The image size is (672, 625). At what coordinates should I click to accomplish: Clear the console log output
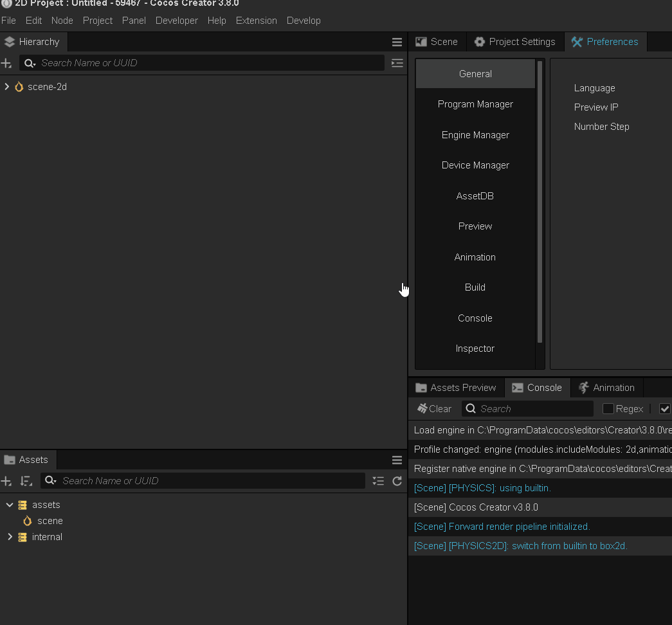click(434, 409)
